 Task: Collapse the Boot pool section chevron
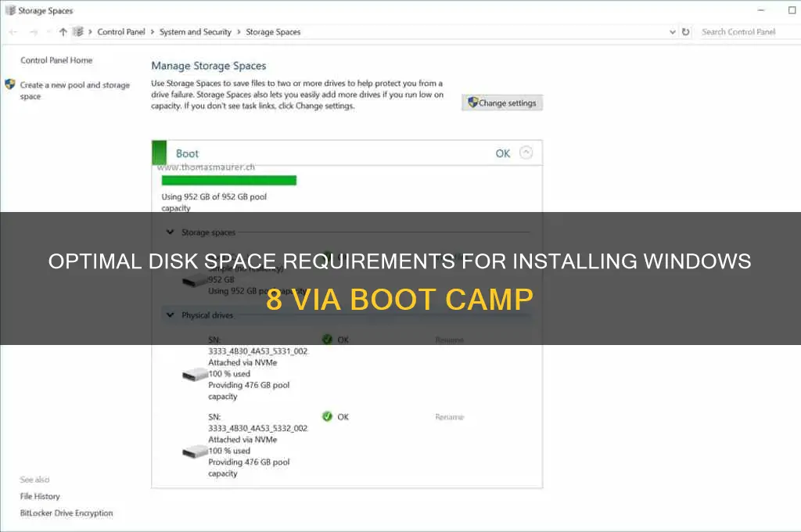pos(526,153)
